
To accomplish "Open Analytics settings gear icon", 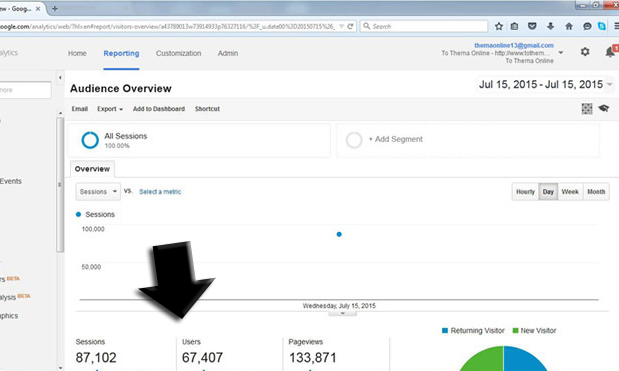I will 585,52.
